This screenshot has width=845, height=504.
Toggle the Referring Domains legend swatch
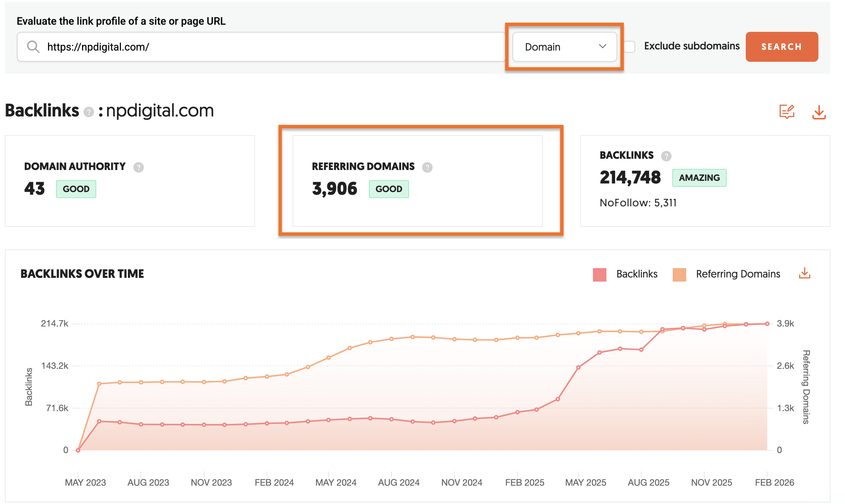[x=679, y=274]
